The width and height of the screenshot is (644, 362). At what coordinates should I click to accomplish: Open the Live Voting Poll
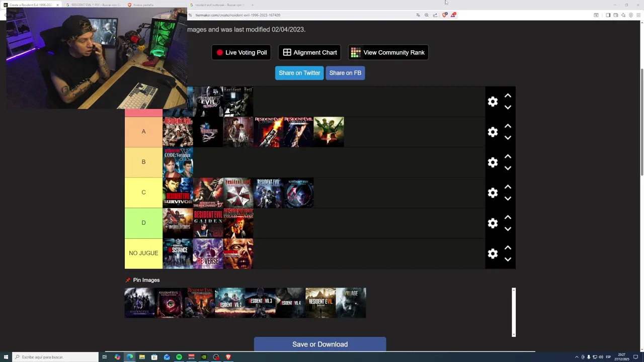pos(242,52)
